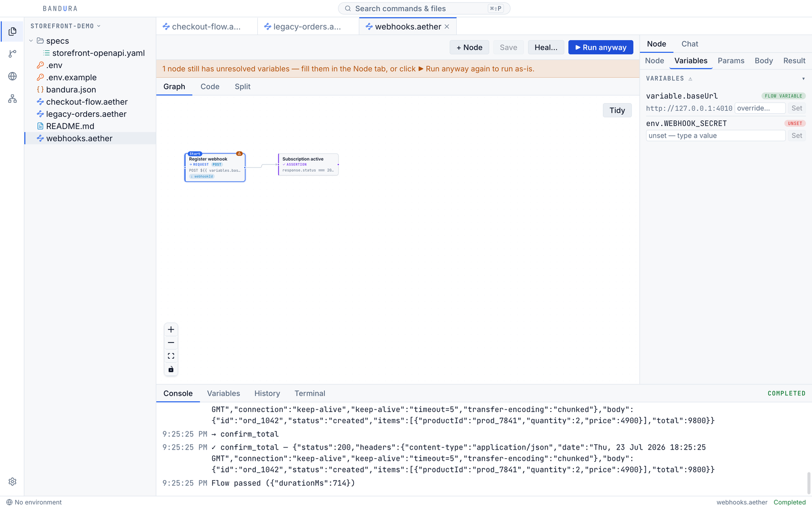
Task: Click the globe icon in status bar
Action: (9, 502)
